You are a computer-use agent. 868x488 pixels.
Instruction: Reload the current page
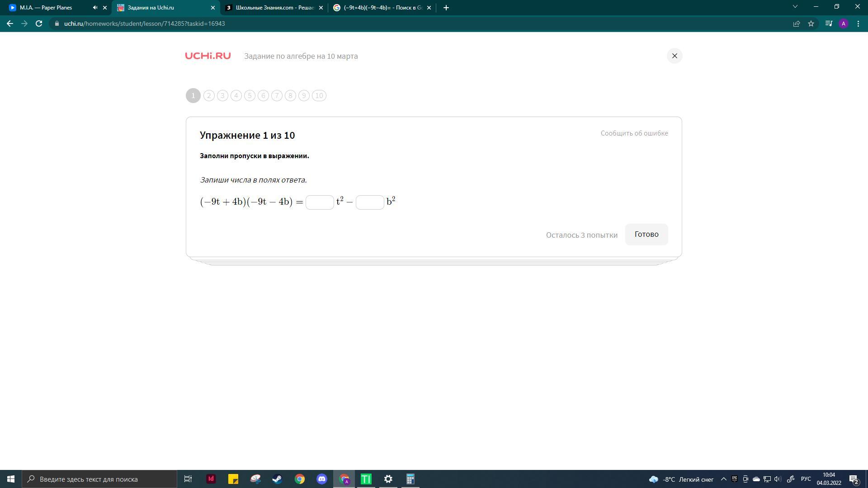point(39,23)
